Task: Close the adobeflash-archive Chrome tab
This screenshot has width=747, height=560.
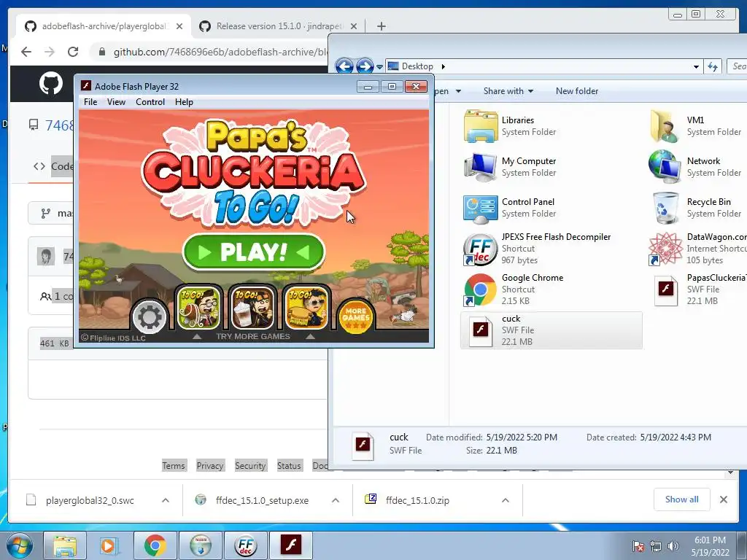Action: coord(179,26)
